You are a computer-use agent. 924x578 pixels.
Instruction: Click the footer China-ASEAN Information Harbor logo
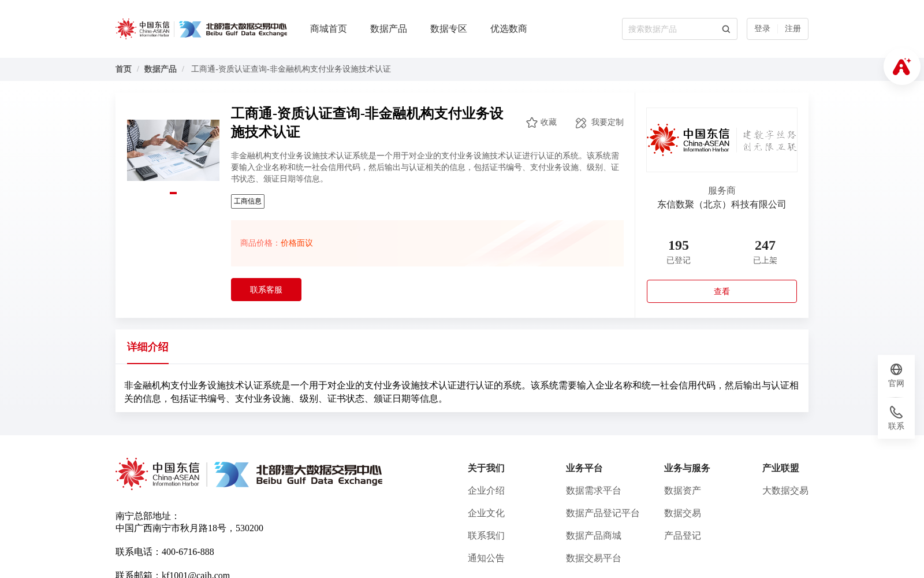[158, 474]
